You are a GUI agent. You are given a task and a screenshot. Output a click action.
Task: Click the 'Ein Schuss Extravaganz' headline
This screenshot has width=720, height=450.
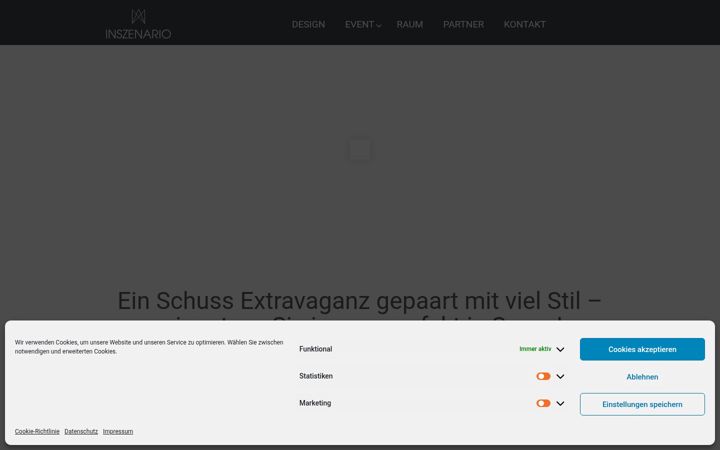click(360, 304)
